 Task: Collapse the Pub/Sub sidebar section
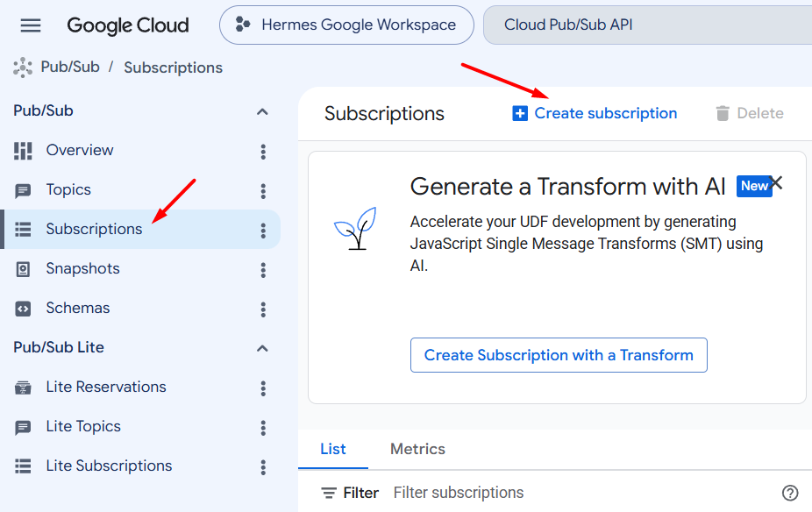(262, 111)
